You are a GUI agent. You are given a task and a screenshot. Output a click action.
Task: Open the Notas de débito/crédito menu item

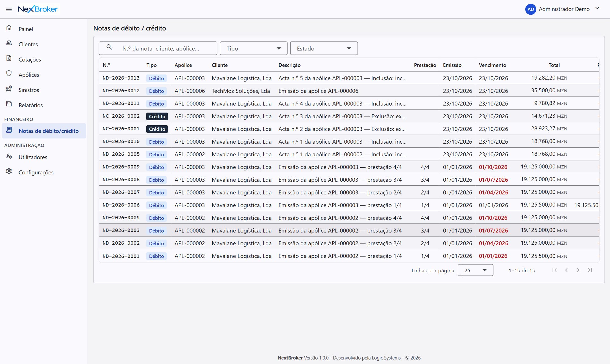coord(44,131)
